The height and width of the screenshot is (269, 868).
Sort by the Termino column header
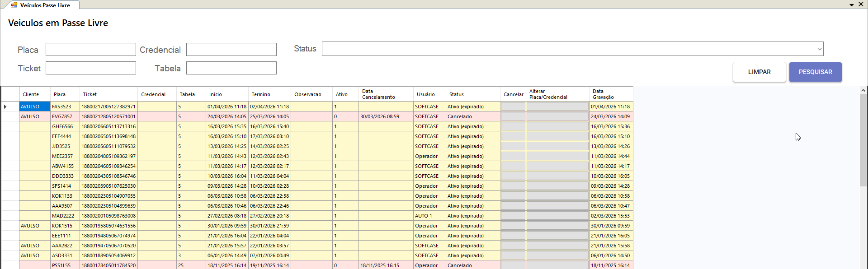[x=269, y=94]
